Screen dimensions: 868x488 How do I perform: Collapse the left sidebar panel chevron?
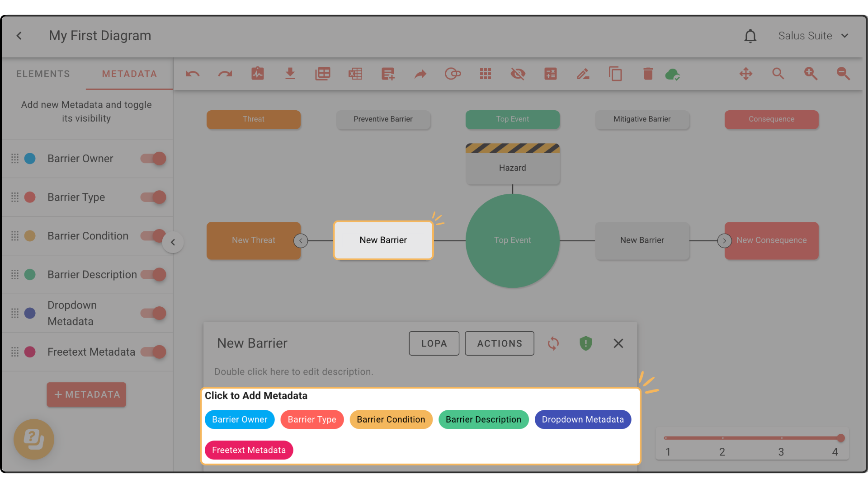tap(173, 242)
